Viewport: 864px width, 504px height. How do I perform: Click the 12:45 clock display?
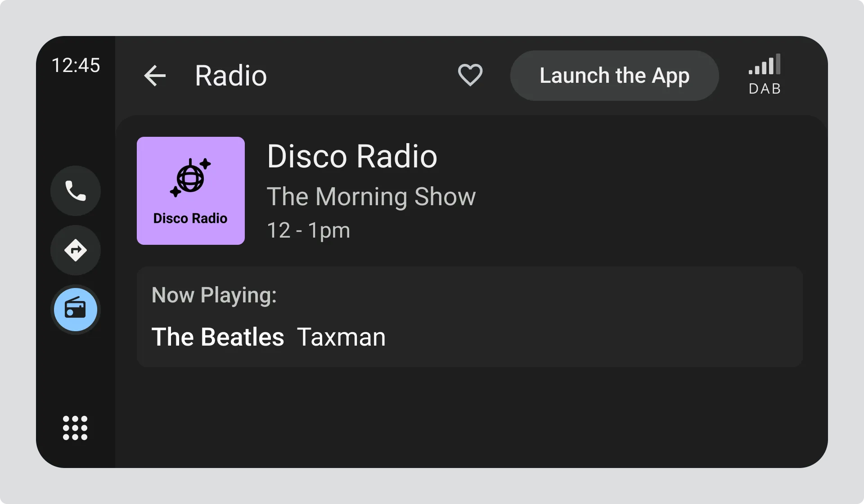[76, 65]
